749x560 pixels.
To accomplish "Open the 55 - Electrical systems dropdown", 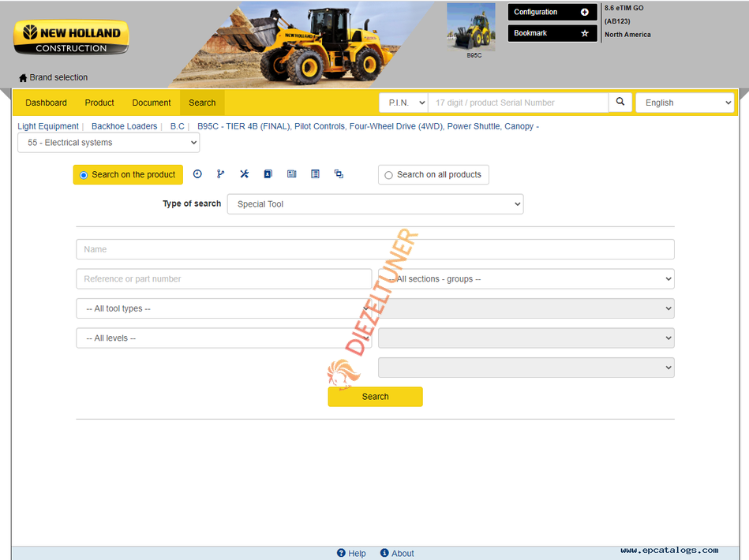I will point(108,143).
